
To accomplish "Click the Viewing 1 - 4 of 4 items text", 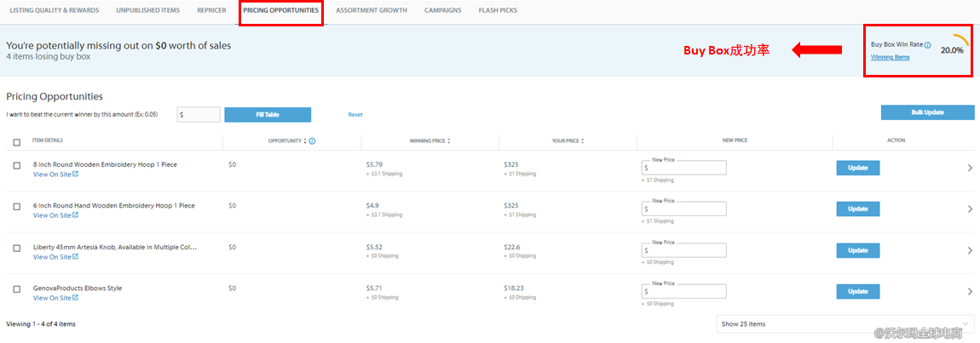I will click(x=41, y=324).
